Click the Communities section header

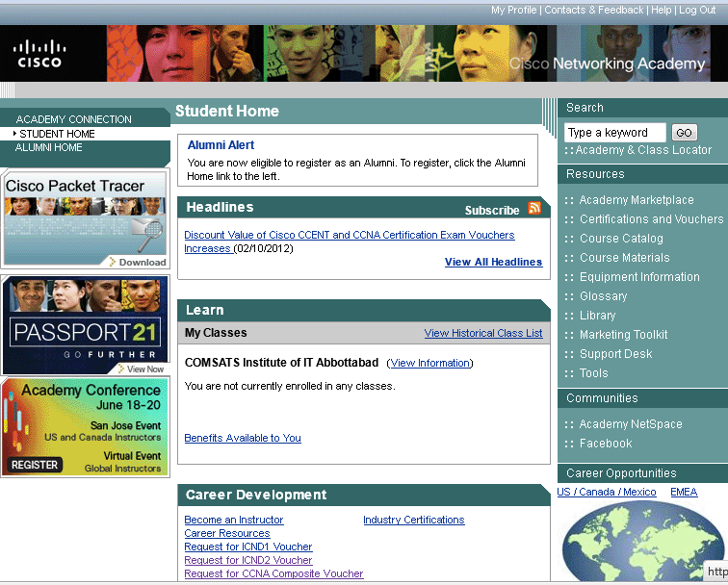(x=602, y=398)
